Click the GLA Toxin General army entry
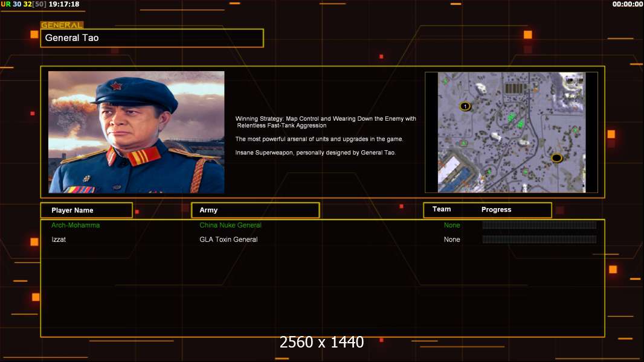Viewport: 644px width, 362px height. coord(228,240)
